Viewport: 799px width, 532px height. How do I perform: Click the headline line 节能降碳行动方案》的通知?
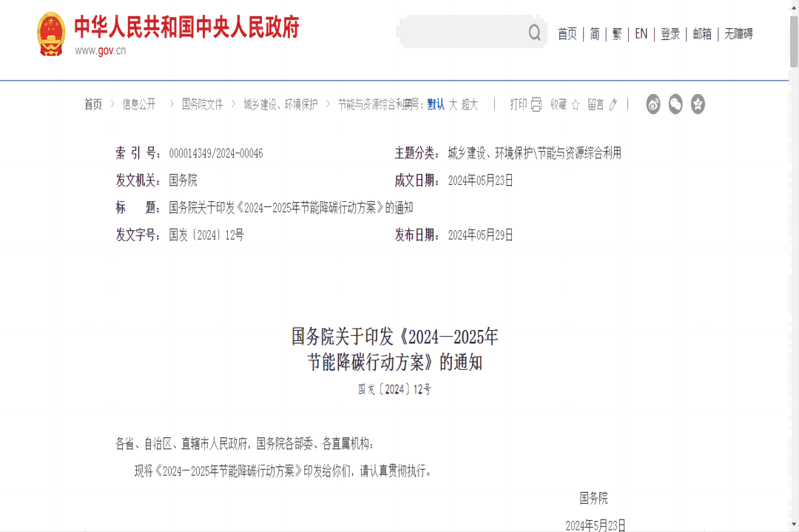click(395, 363)
